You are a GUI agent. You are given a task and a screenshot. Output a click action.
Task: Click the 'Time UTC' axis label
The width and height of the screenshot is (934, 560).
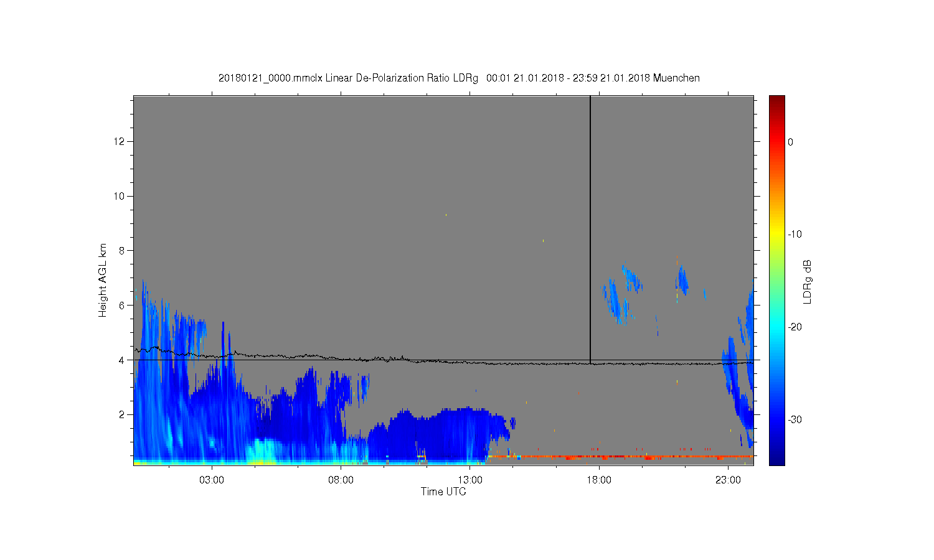(x=443, y=492)
